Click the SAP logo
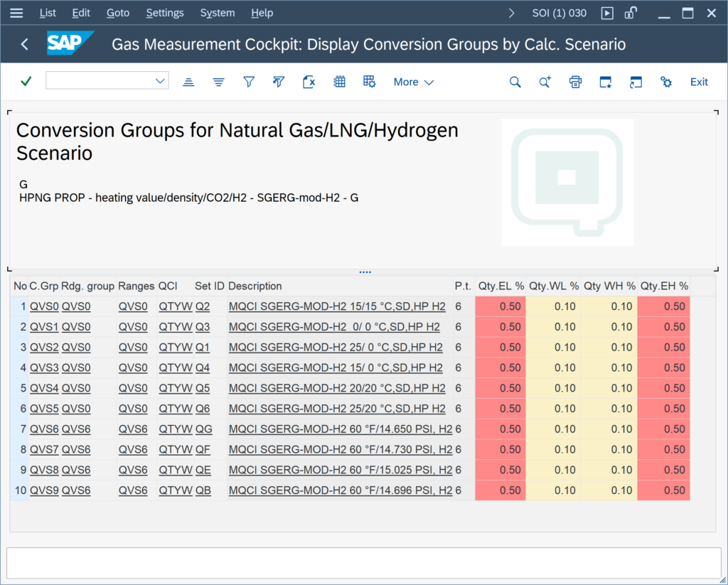This screenshot has width=728, height=585. [x=70, y=43]
